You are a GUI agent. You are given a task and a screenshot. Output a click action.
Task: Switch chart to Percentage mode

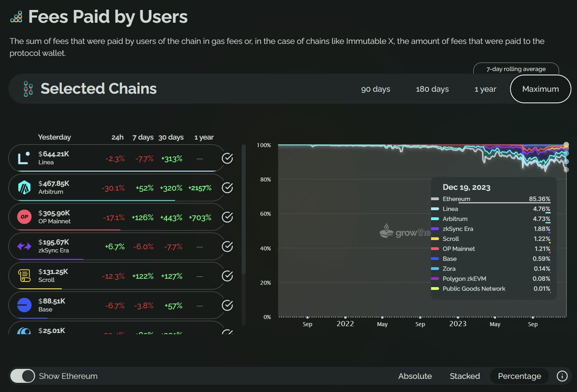[519, 376]
